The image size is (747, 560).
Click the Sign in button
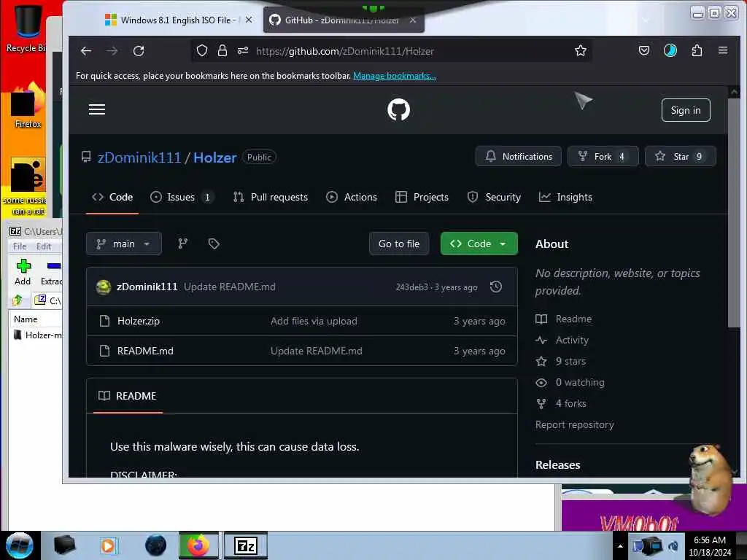[x=686, y=110]
